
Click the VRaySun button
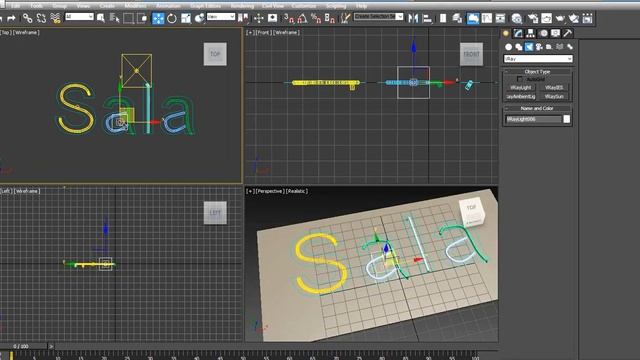pos(554,96)
